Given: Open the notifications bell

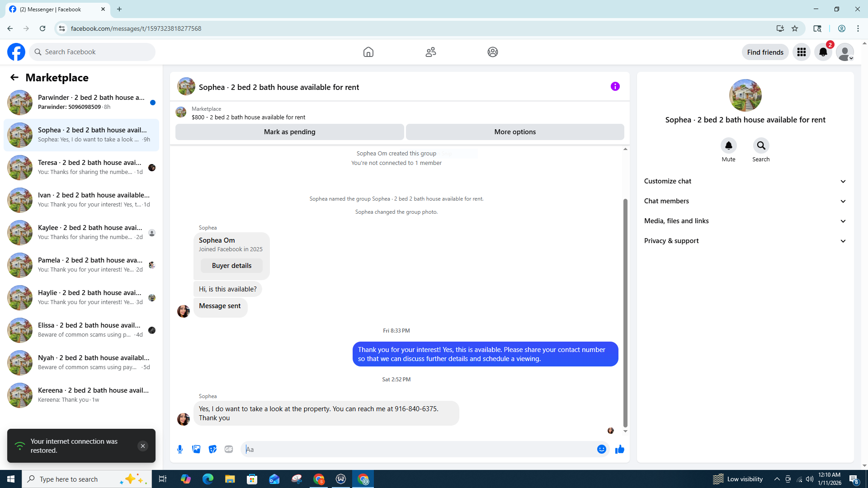Looking at the screenshot, I should pyautogui.click(x=823, y=52).
